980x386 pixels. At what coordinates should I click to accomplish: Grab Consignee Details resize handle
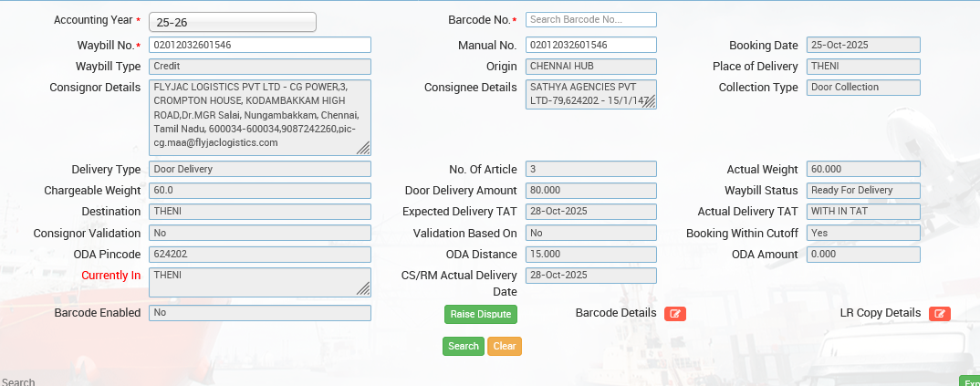[x=649, y=102]
